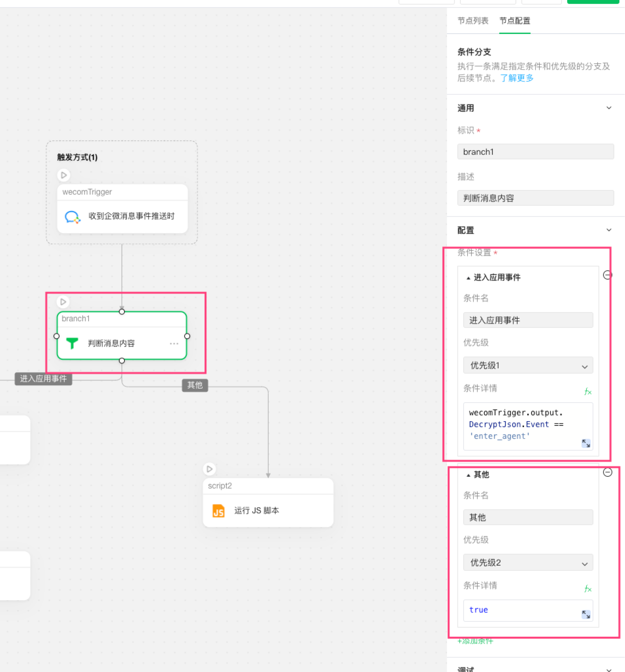Run the branch1 node play button
The height and width of the screenshot is (672, 625).
point(63,302)
